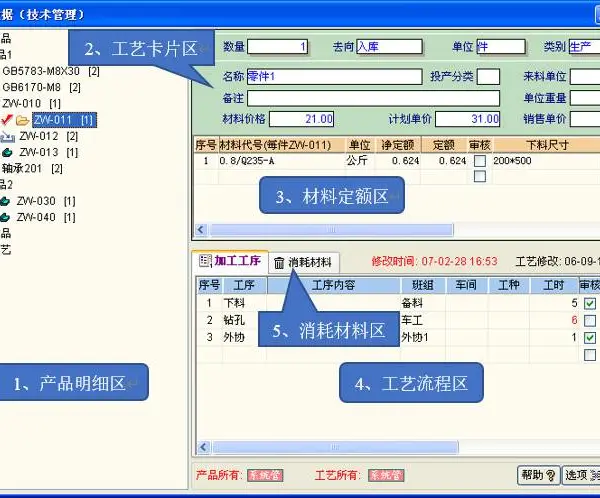This screenshot has width=600, height=498.
Task: Click 工时 column header
Action: 553,285
